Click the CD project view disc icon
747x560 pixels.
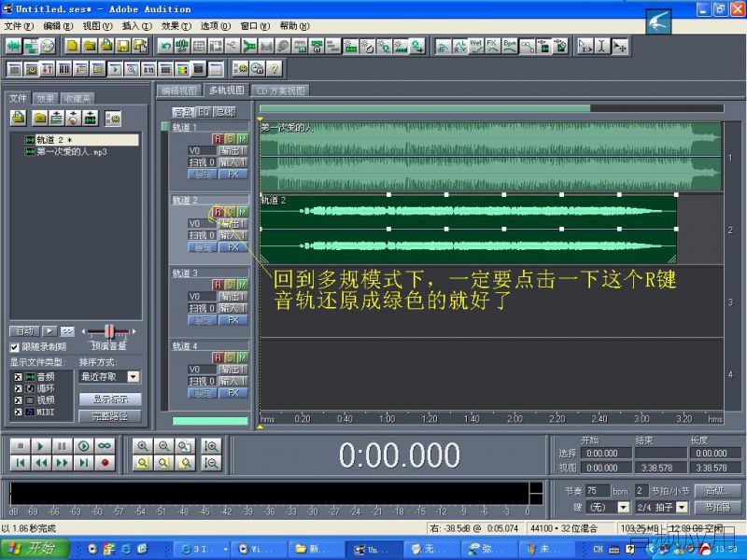click(48, 46)
